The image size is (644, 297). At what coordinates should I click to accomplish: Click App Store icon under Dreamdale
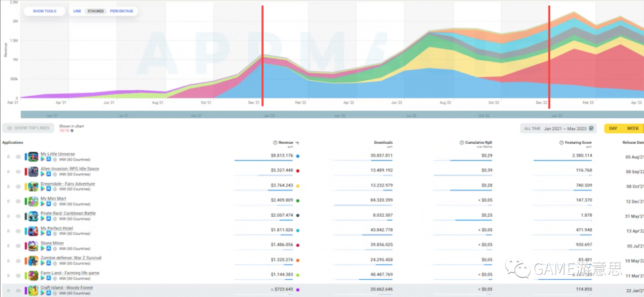pyautogui.click(x=49, y=189)
